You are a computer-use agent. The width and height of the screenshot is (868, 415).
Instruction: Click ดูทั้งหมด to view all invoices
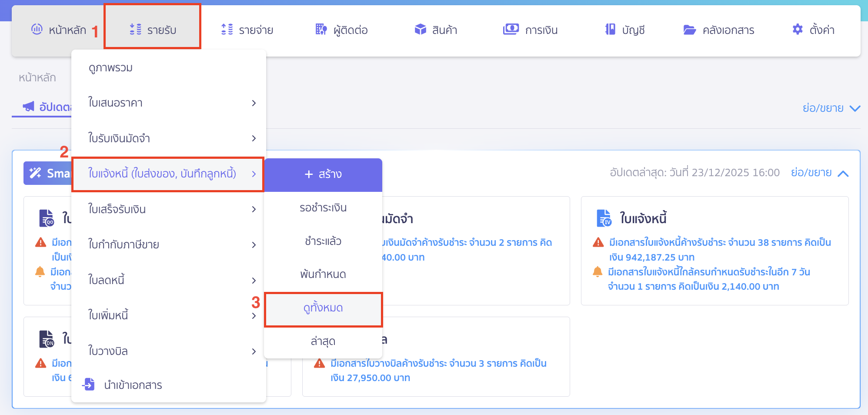(323, 308)
